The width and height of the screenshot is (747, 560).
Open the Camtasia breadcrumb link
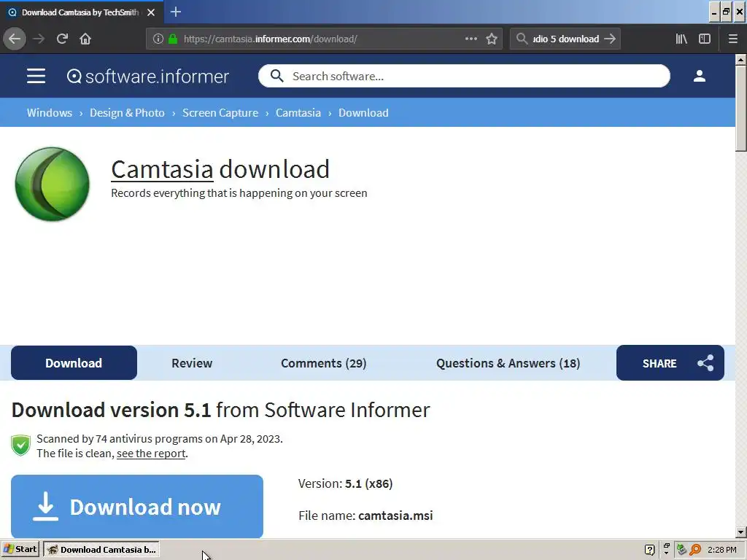coord(298,113)
